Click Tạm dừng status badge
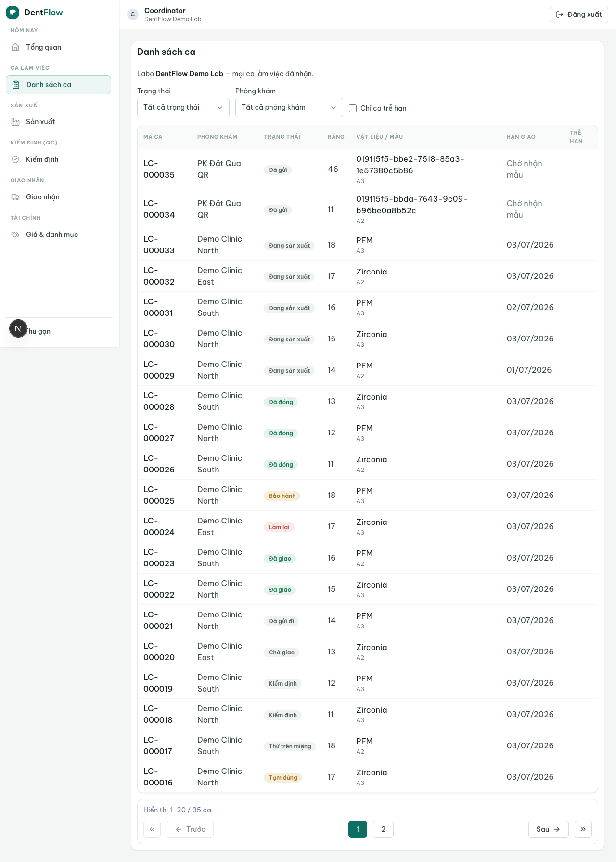The width and height of the screenshot is (616, 862). tap(283, 778)
